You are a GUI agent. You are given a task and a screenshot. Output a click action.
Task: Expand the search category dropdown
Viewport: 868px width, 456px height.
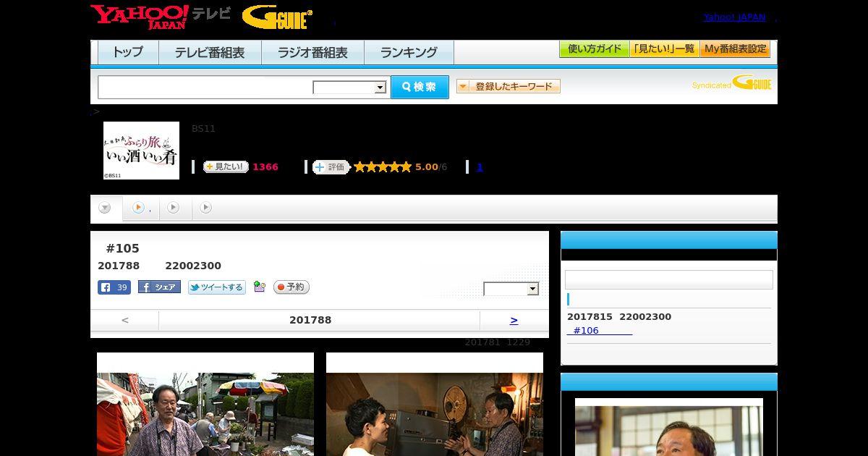click(349, 88)
